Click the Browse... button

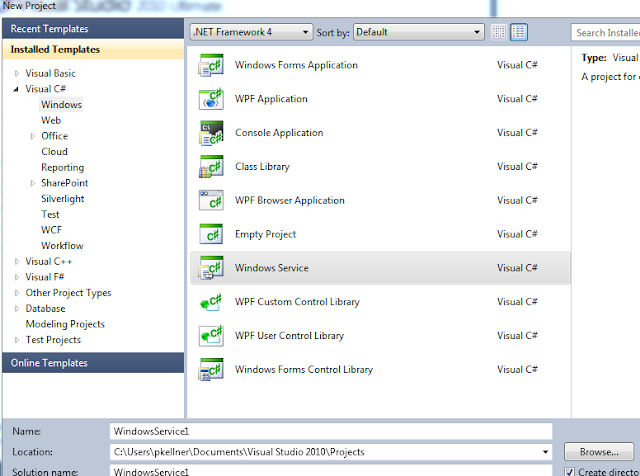pyautogui.click(x=599, y=452)
